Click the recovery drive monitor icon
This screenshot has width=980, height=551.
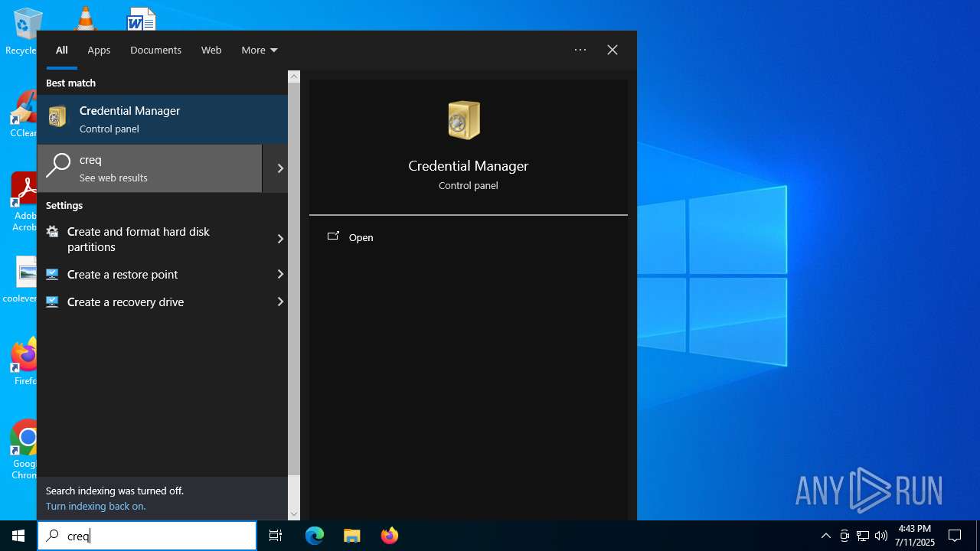click(x=52, y=302)
